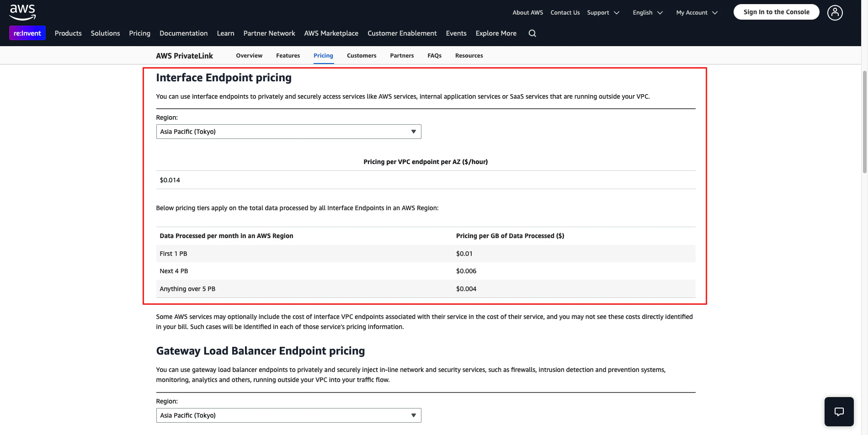The height and width of the screenshot is (435, 868).
Task: Click Interface Endpoint pricing heading
Action: 224,78
